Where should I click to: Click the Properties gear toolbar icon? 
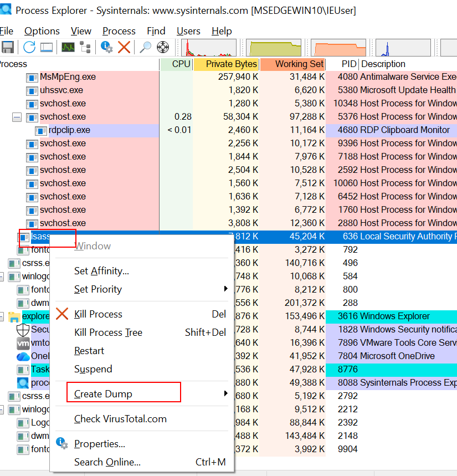pos(106,47)
